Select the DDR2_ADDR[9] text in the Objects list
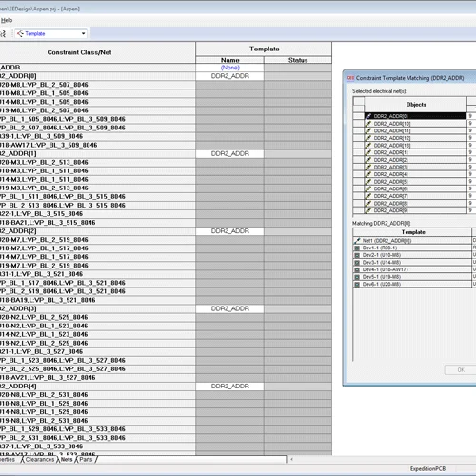 pyautogui.click(x=390, y=210)
